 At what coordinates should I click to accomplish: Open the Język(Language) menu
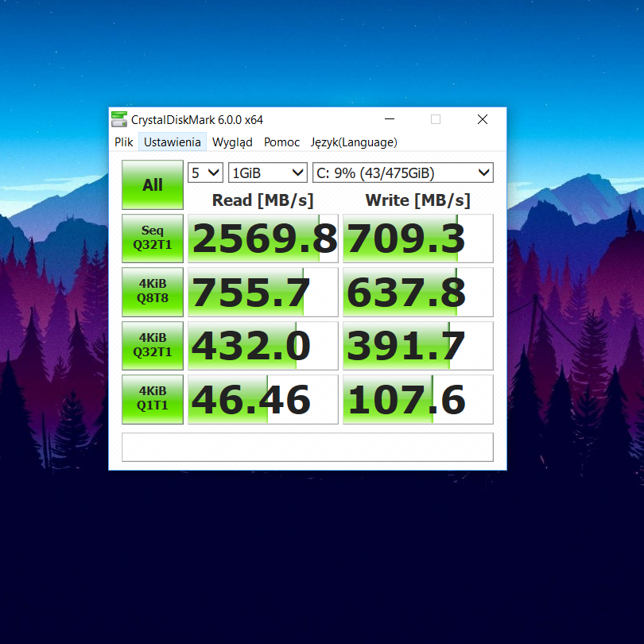[x=354, y=142]
